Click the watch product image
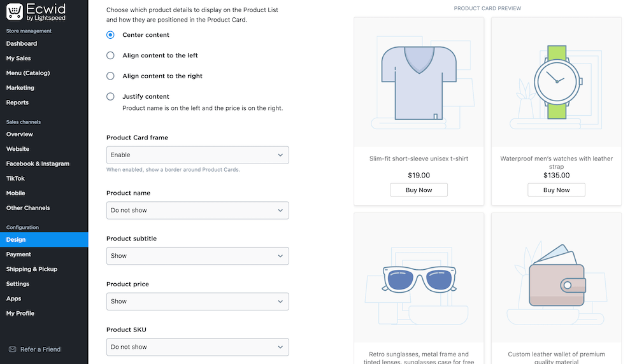The height and width of the screenshot is (364, 637). tap(556, 81)
